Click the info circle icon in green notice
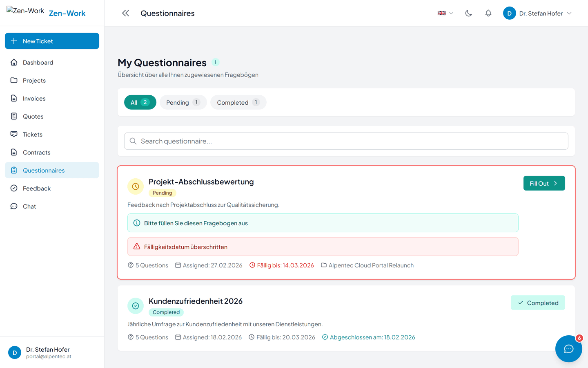 pyautogui.click(x=137, y=223)
